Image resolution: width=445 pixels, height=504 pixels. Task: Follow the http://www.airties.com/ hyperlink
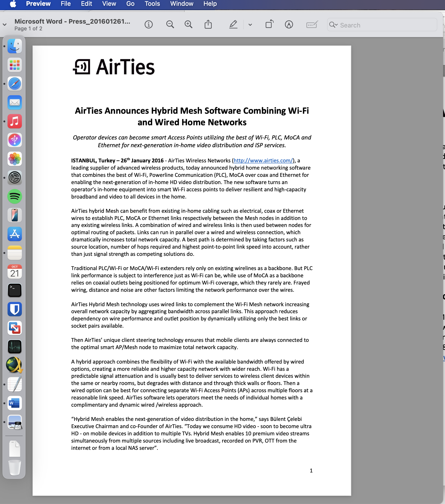pyautogui.click(x=263, y=160)
